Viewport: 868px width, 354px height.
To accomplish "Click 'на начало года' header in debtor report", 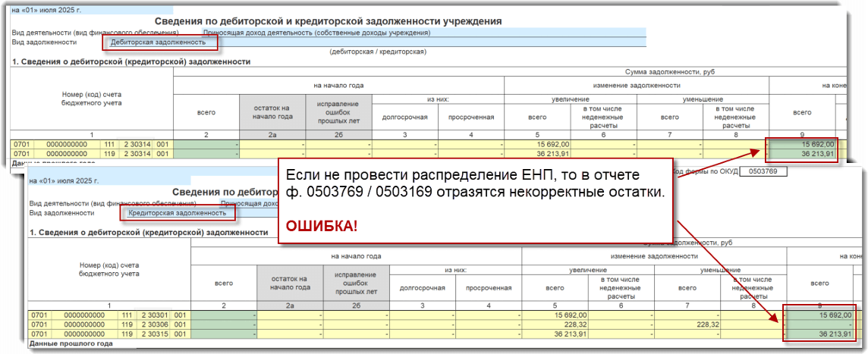I will tap(339, 86).
